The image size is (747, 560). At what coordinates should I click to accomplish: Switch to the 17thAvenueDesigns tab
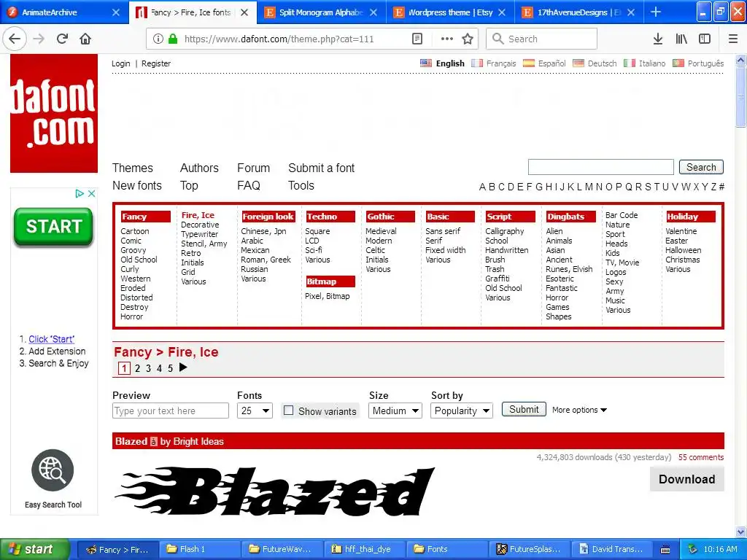tap(578, 12)
